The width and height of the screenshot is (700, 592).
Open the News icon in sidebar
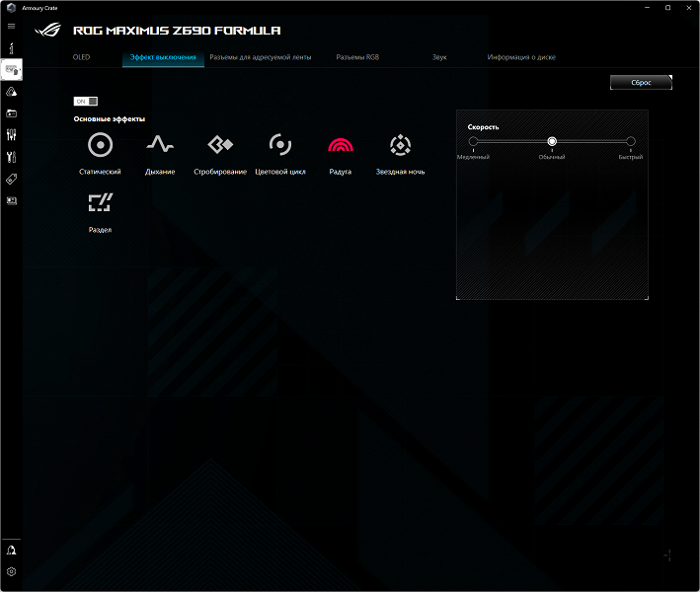pyautogui.click(x=12, y=200)
